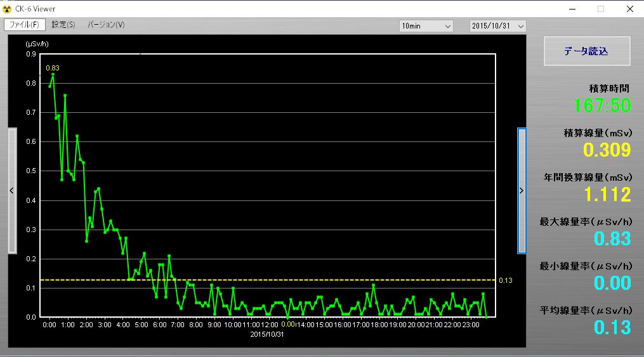
Task: Click the 0.9 y-axis label
Action: 31,54
